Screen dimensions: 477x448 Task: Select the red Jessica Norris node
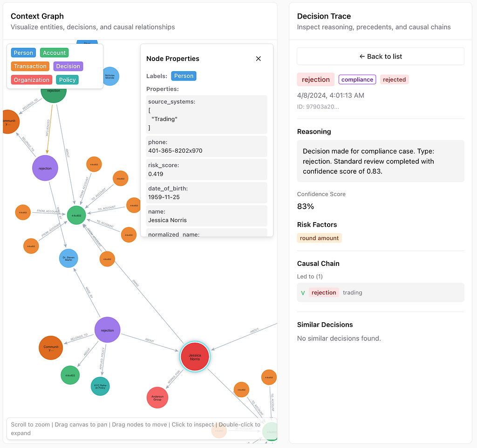click(x=195, y=357)
